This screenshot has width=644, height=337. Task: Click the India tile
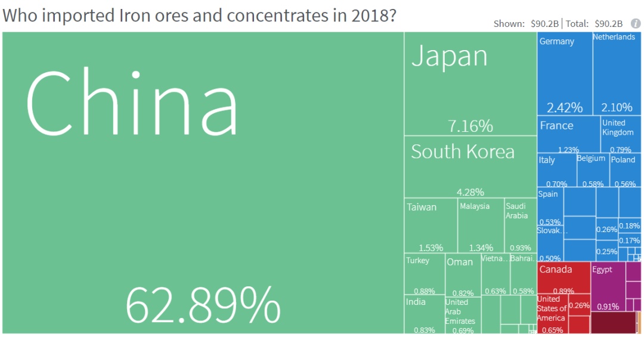pyautogui.click(x=424, y=314)
